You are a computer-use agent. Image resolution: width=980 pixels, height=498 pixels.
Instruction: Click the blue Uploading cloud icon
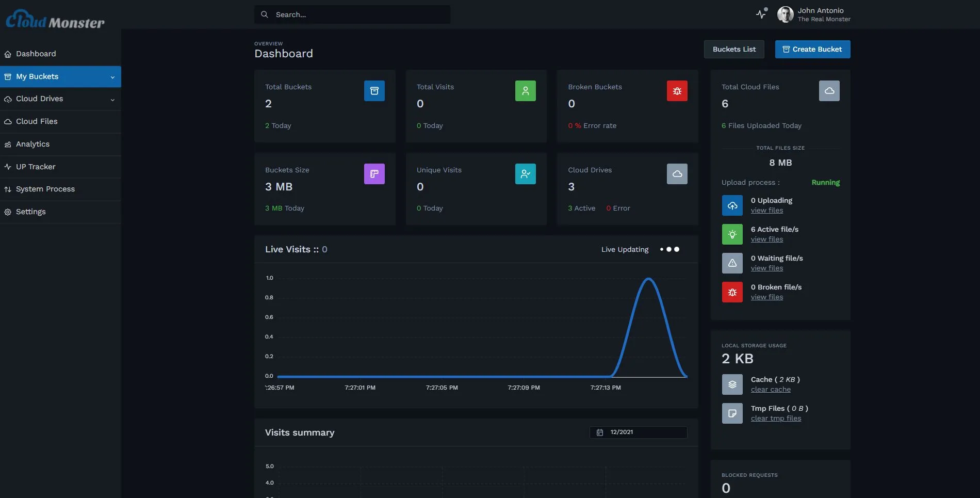pyautogui.click(x=732, y=205)
